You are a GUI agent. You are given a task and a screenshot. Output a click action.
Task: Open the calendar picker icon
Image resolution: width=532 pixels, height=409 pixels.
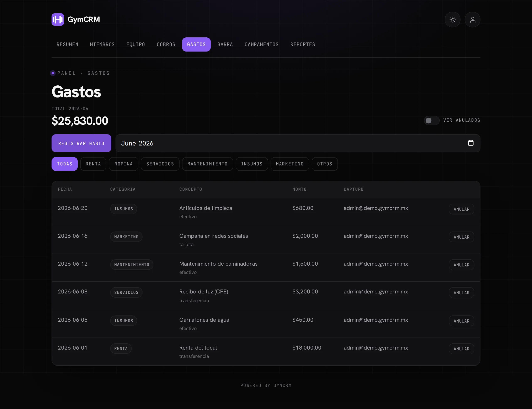pyautogui.click(x=471, y=143)
